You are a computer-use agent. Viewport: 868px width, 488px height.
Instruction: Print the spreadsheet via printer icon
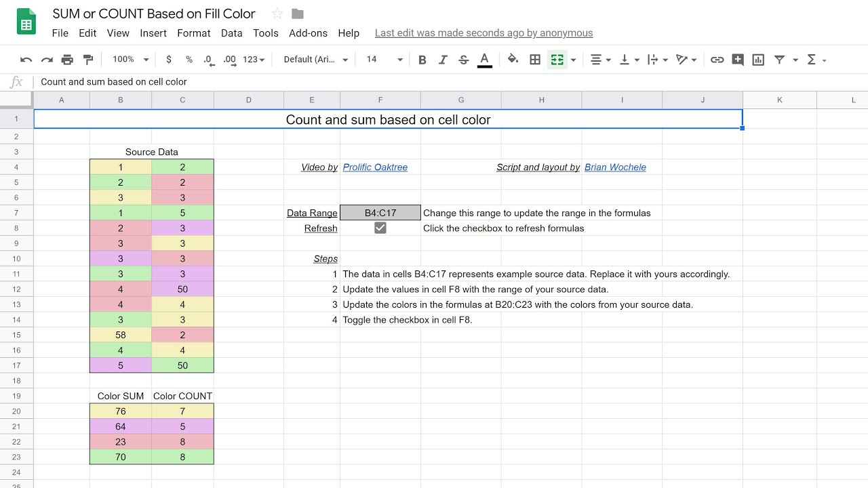67,60
